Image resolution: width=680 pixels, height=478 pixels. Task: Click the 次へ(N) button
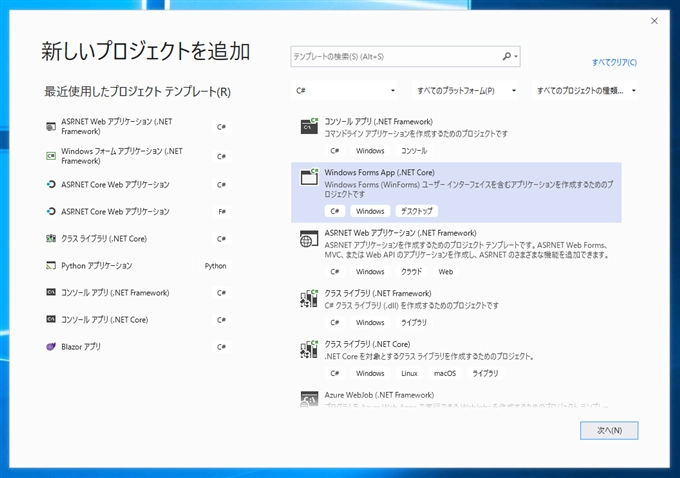[609, 430]
